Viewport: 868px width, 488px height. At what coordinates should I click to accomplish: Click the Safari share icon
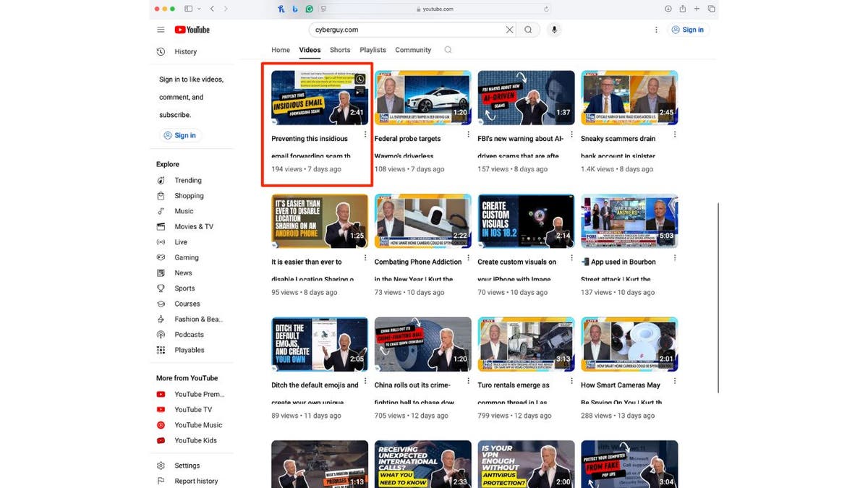pos(682,9)
